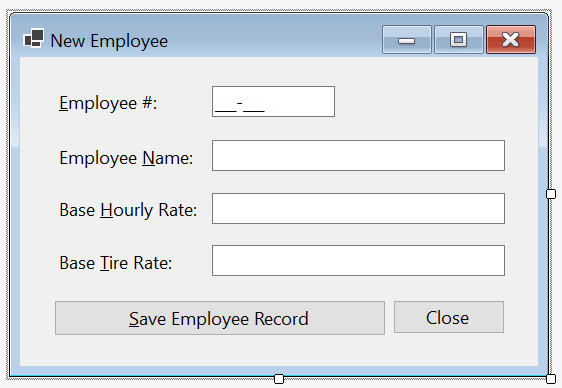The height and width of the screenshot is (388, 562).
Task: Click the right-edge sizing handle of the form
Action: (551, 194)
